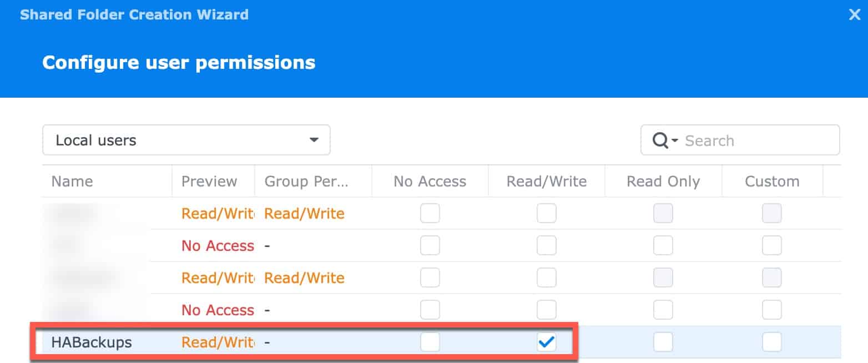Open the Local users dropdown
The height and width of the screenshot is (363, 868).
coord(186,140)
